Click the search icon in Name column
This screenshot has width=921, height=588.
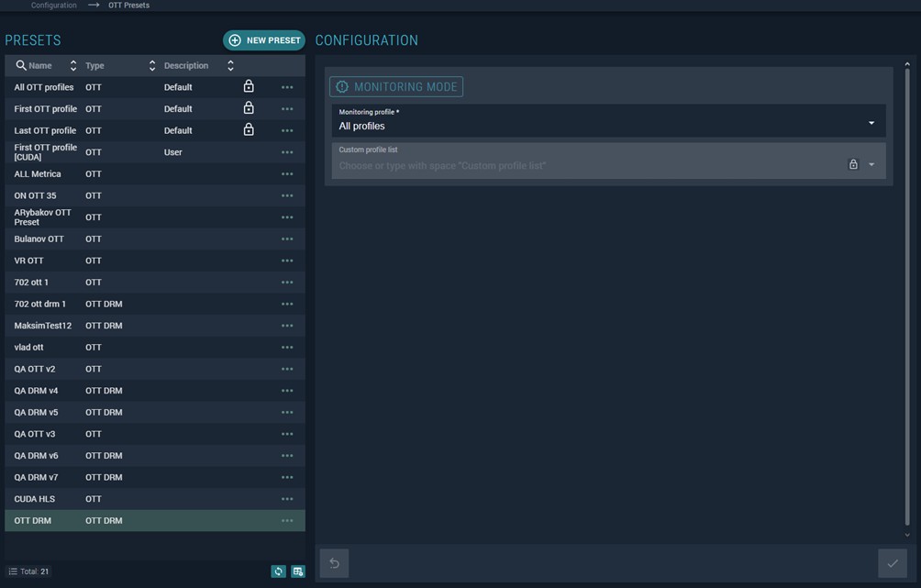pos(21,66)
